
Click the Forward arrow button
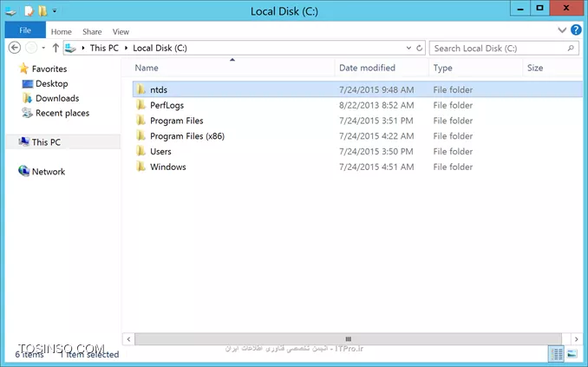(31, 48)
